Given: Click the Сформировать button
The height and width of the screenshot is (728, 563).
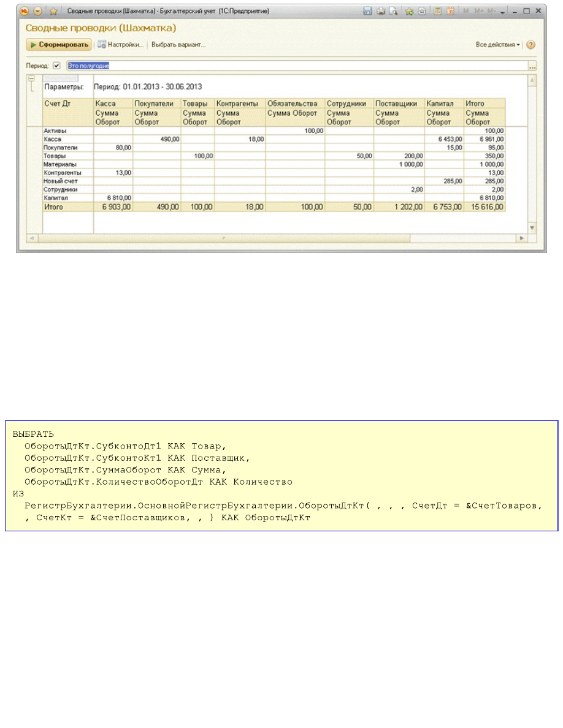Looking at the screenshot, I should pyautogui.click(x=59, y=45).
